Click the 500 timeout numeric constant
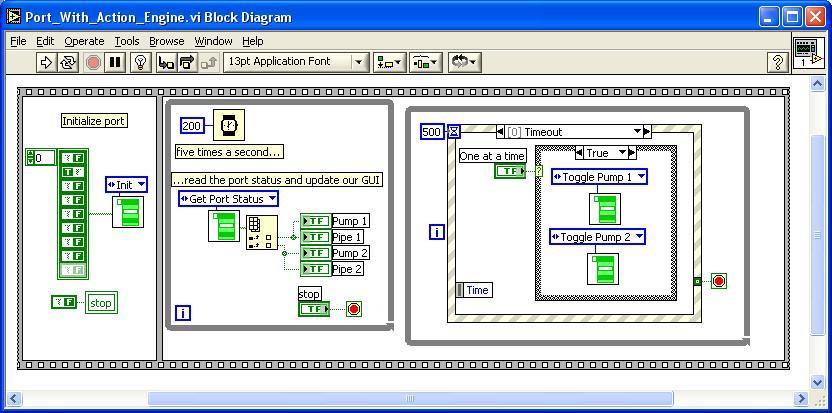832x413 pixels. click(432, 132)
